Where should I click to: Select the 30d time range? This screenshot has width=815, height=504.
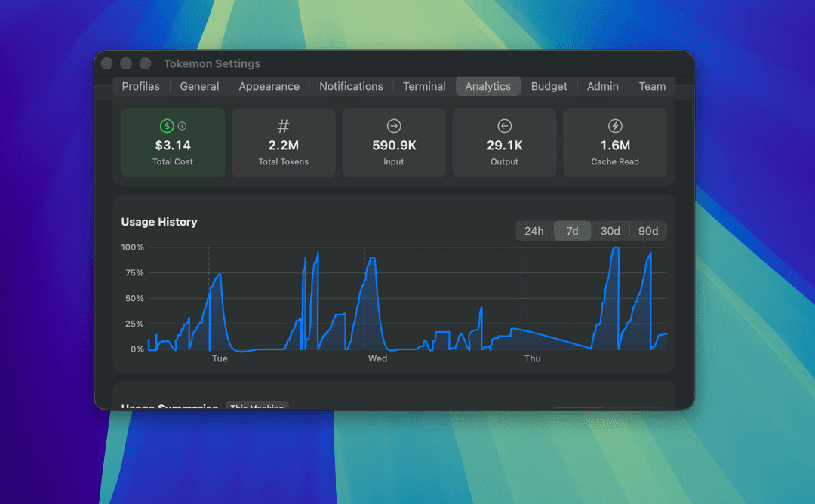pyautogui.click(x=610, y=231)
